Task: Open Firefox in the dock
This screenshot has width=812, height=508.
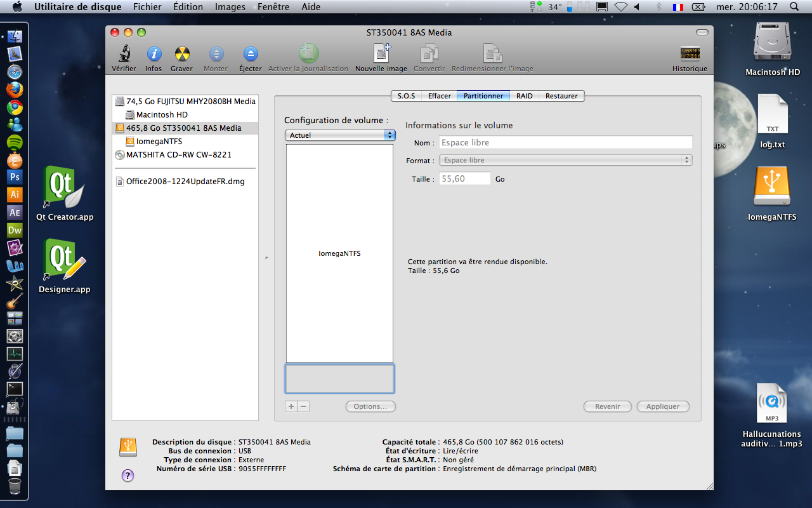Action: click(15, 90)
